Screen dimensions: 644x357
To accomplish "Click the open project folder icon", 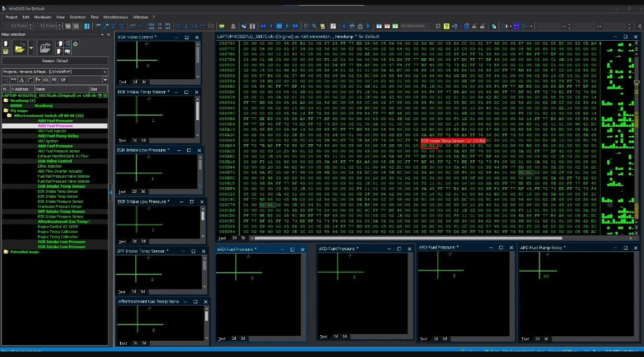I will click(20, 49).
